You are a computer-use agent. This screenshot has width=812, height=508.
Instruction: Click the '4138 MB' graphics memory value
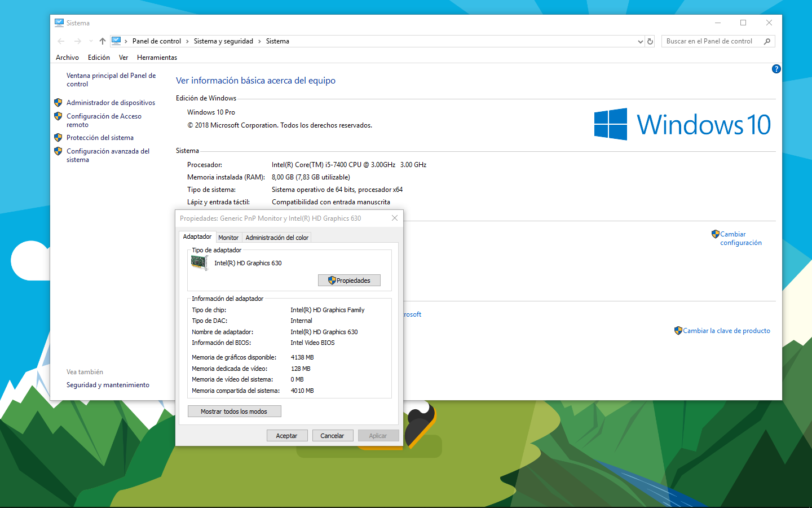(x=302, y=357)
